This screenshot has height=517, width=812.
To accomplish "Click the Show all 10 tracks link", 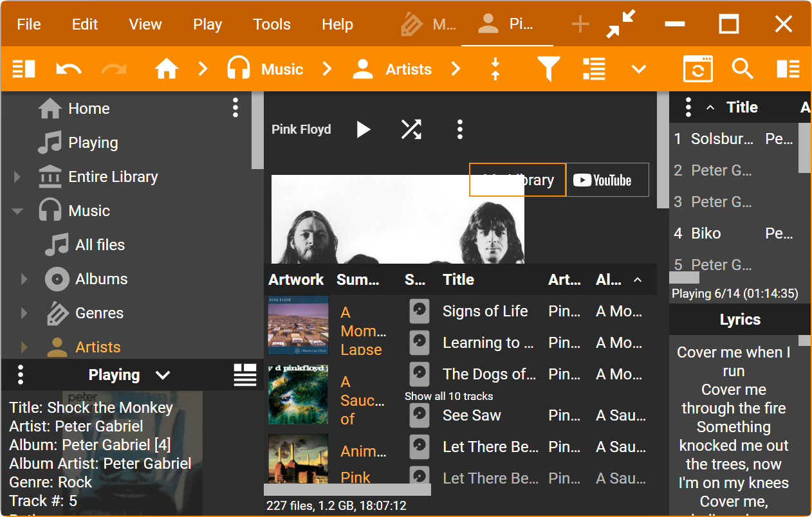I will pyautogui.click(x=448, y=396).
